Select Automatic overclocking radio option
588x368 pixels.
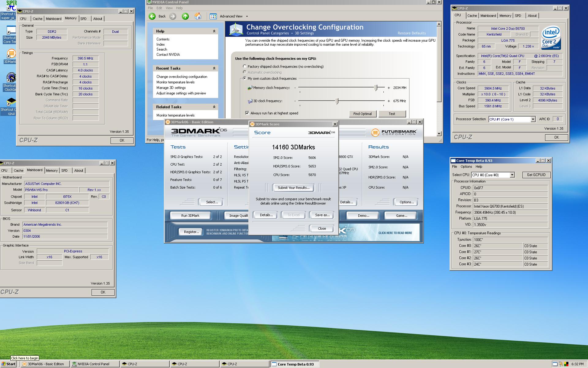click(x=244, y=72)
